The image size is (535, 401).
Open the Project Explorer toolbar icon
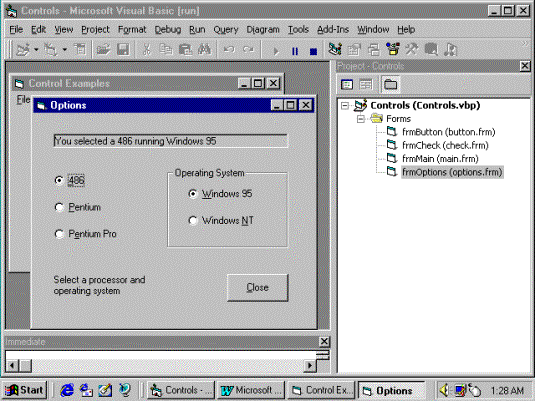coord(335,49)
